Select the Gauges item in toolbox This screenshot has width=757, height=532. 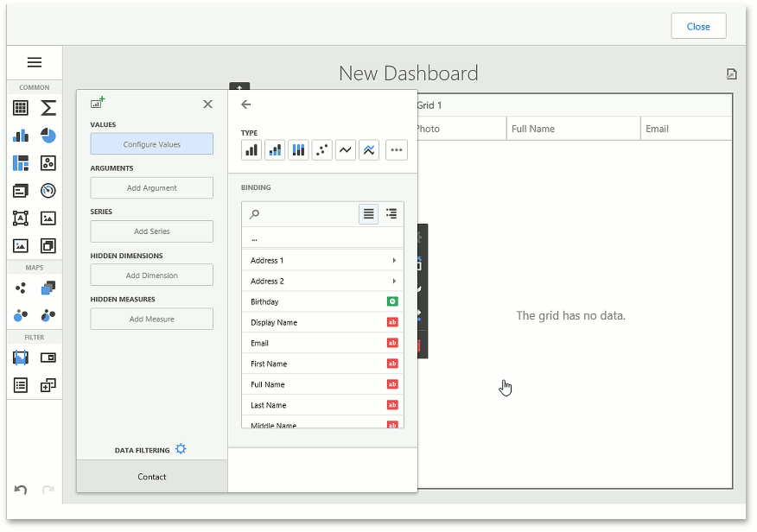pyautogui.click(x=48, y=191)
